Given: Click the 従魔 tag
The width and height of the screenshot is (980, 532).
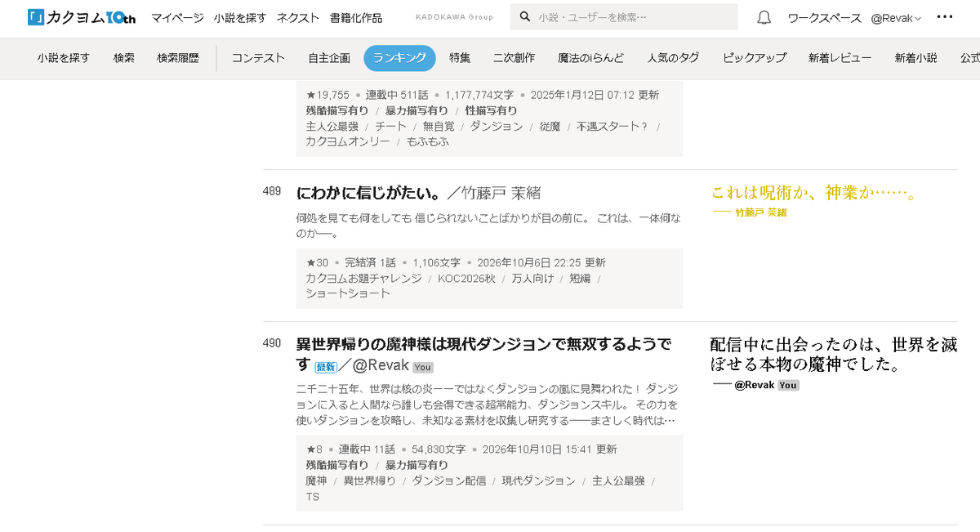Looking at the screenshot, I should tap(550, 126).
